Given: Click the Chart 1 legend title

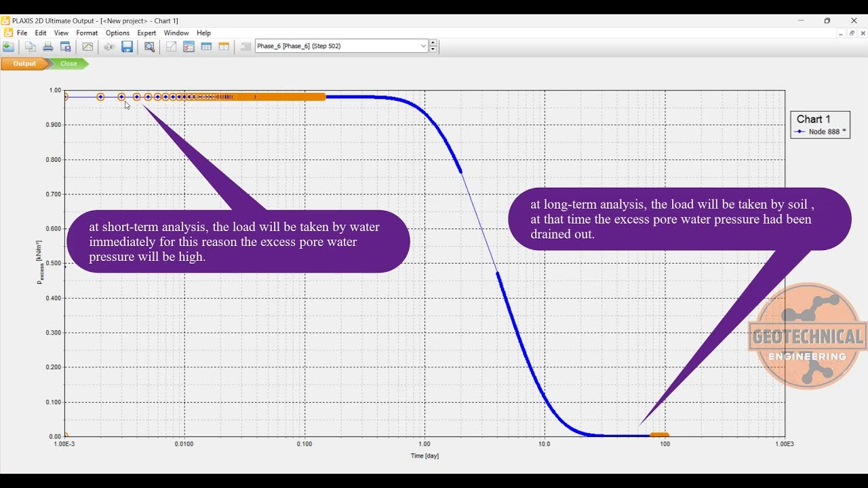Looking at the screenshot, I should click(813, 119).
